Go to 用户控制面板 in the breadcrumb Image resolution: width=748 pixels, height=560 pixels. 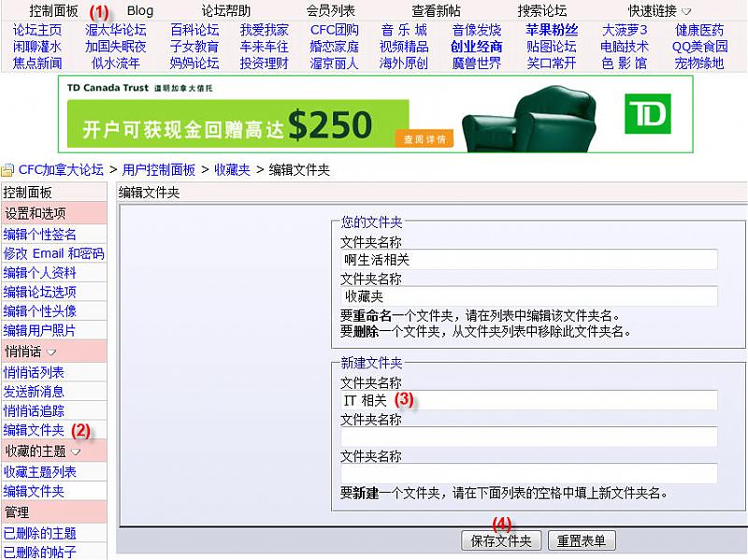pyautogui.click(x=159, y=170)
